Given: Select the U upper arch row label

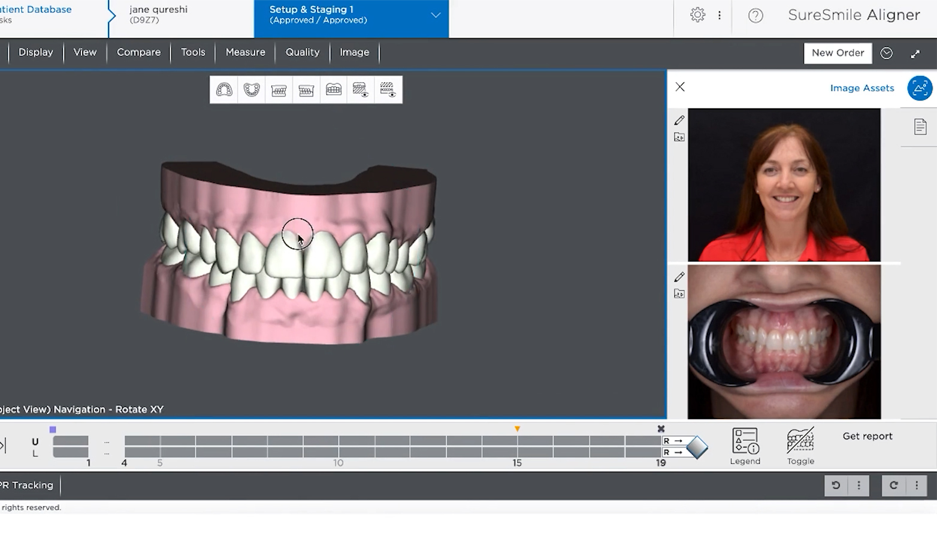Looking at the screenshot, I should 35,442.
